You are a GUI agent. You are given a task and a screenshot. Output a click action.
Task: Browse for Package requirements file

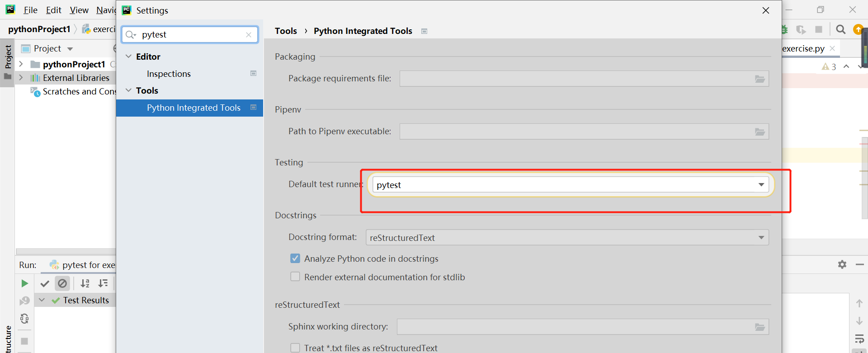pyautogui.click(x=760, y=79)
